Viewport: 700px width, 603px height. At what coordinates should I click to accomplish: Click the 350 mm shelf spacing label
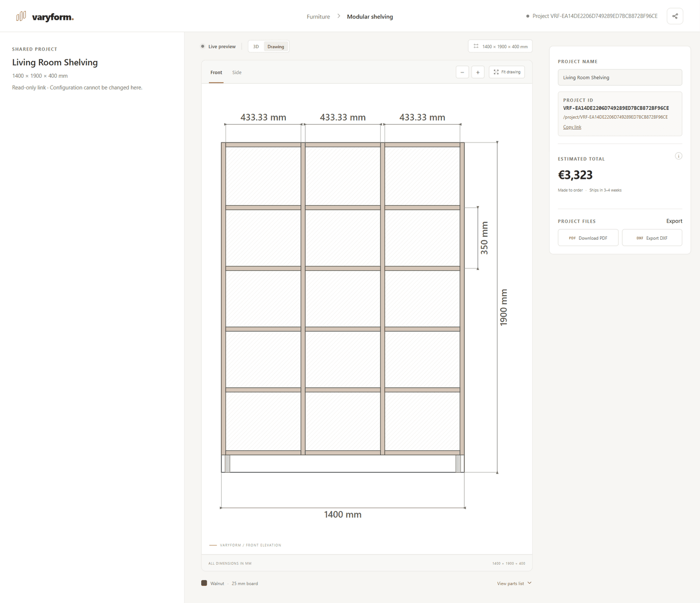coord(484,238)
